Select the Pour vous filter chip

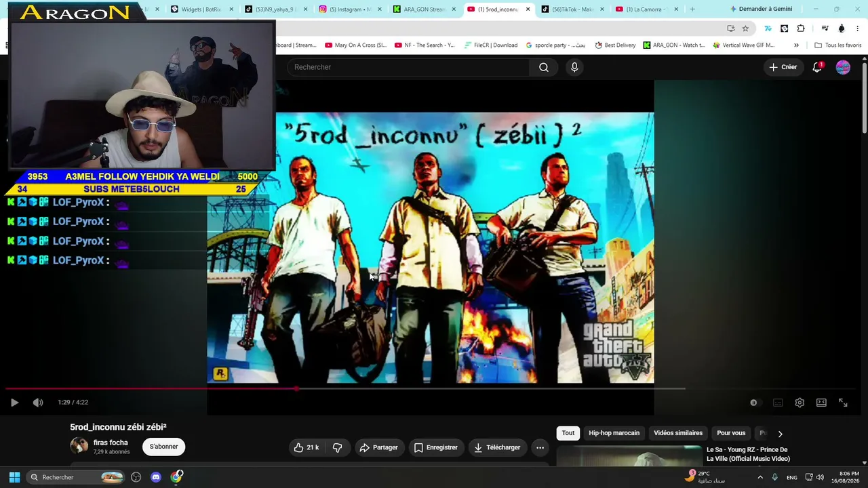click(x=731, y=433)
